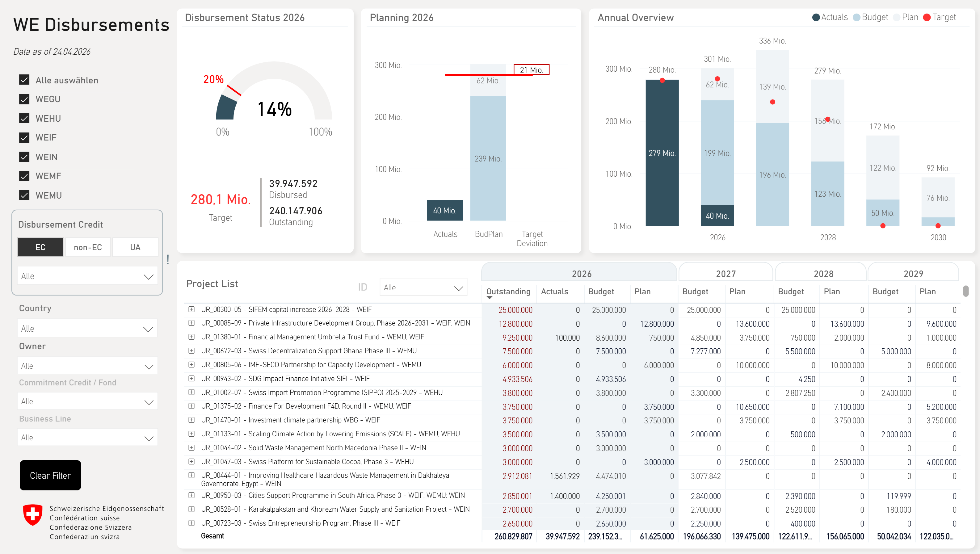This screenshot has width=980, height=554.
Task: Uncheck the WEMF checkbox
Action: (x=24, y=176)
